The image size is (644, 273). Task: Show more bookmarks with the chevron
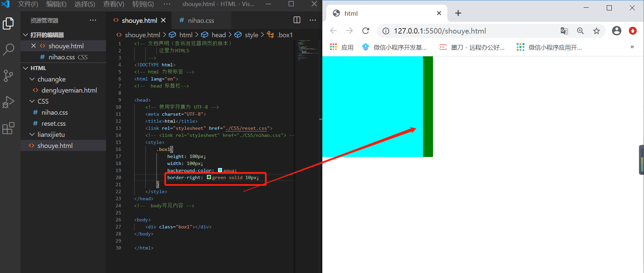632,47
